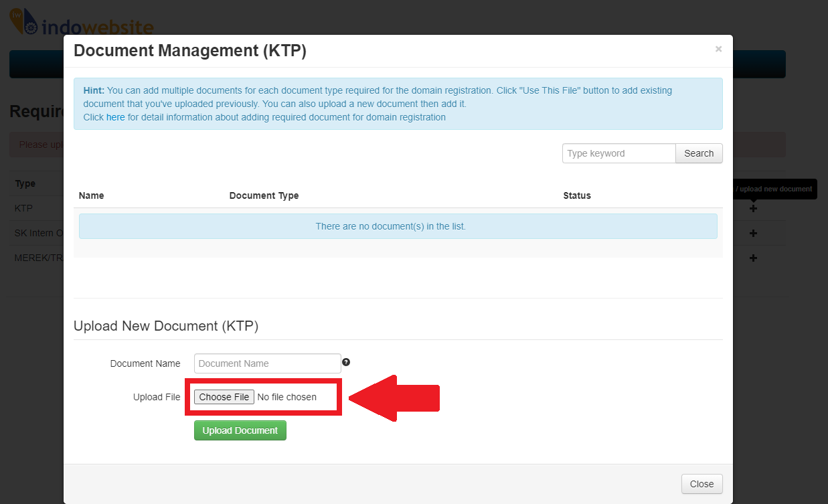Click the KTP row label in background table
The width and height of the screenshot is (828, 504).
click(x=23, y=208)
